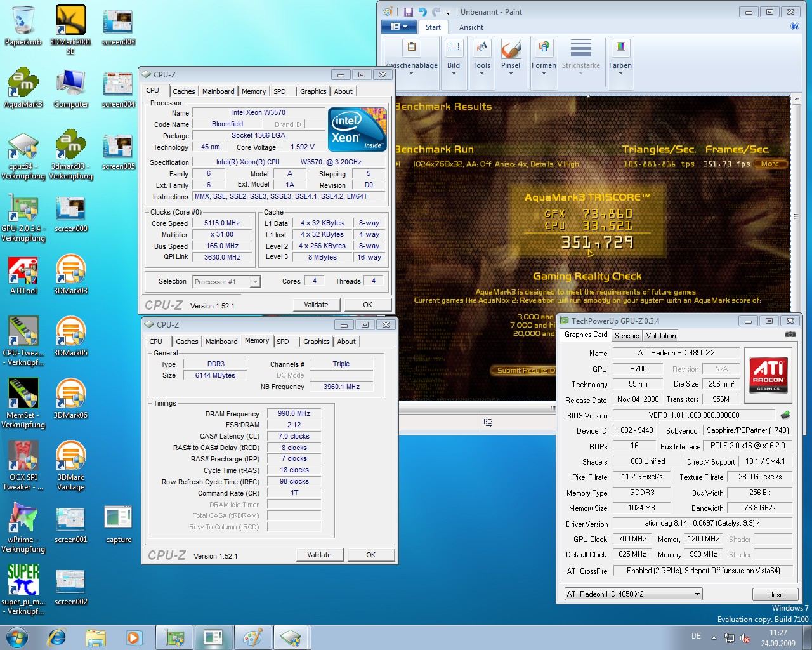Open the Caches tab in top CPU-Z window
812x650 pixels.
184,91
